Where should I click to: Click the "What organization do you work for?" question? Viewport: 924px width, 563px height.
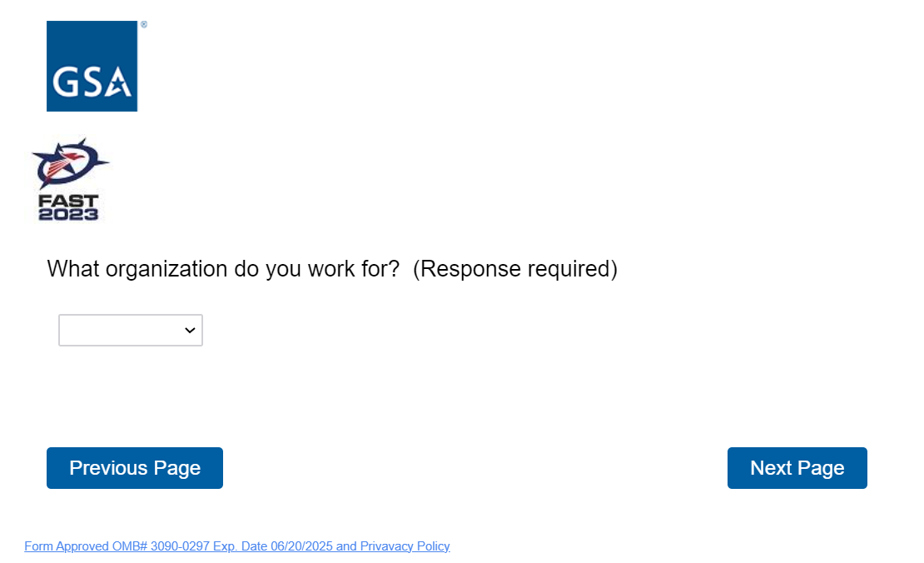point(223,269)
